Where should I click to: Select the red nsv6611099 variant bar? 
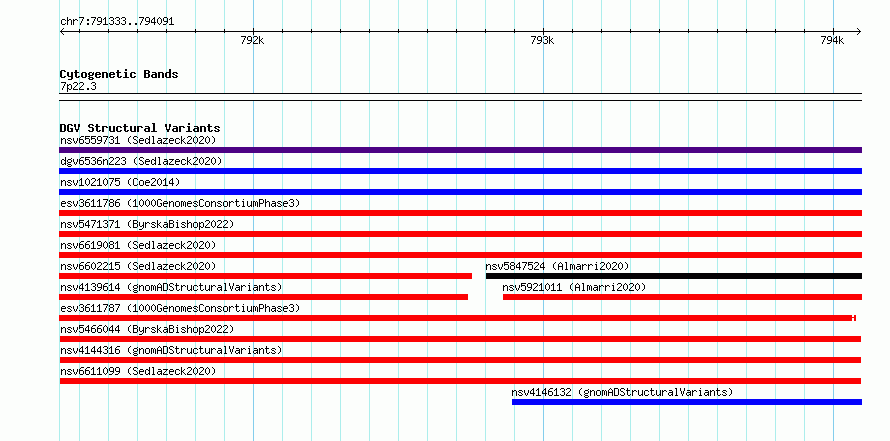tap(460, 381)
